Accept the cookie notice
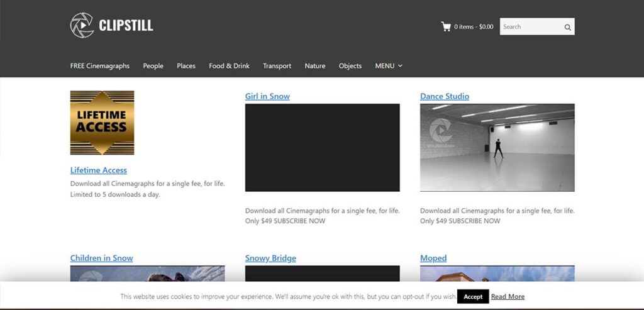Image resolution: width=644 pixels, height=310 pixels. pyautogui.click(x=472, y=296)
